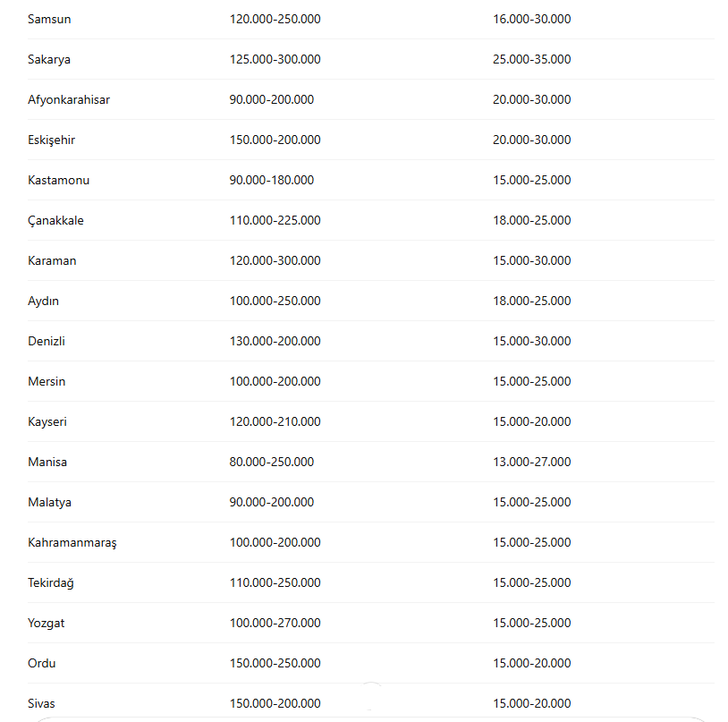Click Karaman's 15.000-30.000 value

tap(531, 260)
